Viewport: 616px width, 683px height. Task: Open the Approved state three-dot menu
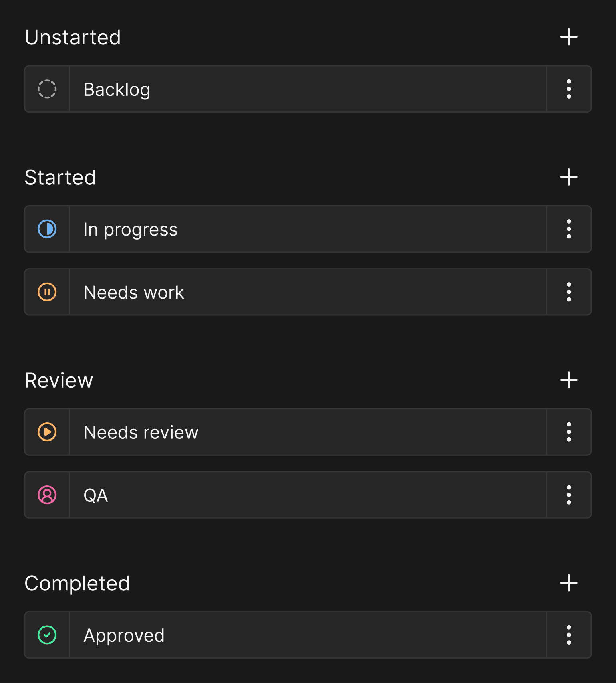pyautogui.click(x=569, y=635)
